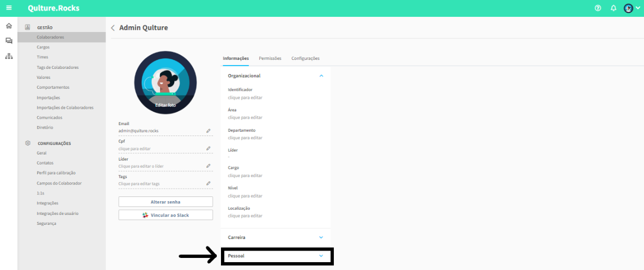Expand the Pessoal section
Screen dimensions: 644x270
(x=321, y=256)
